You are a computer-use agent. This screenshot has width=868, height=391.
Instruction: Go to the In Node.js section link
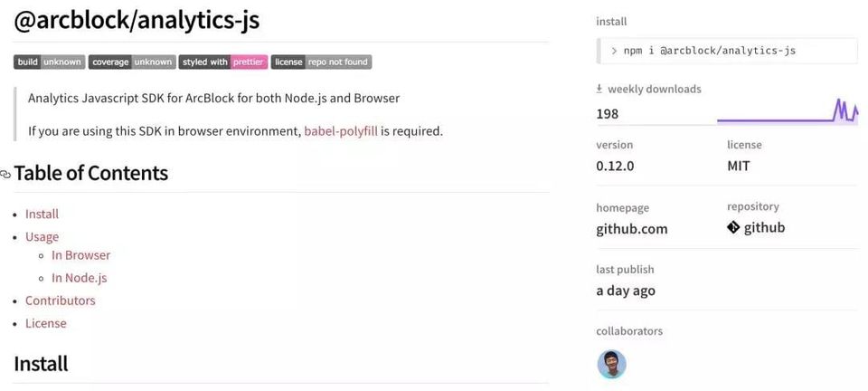(79, 278)
